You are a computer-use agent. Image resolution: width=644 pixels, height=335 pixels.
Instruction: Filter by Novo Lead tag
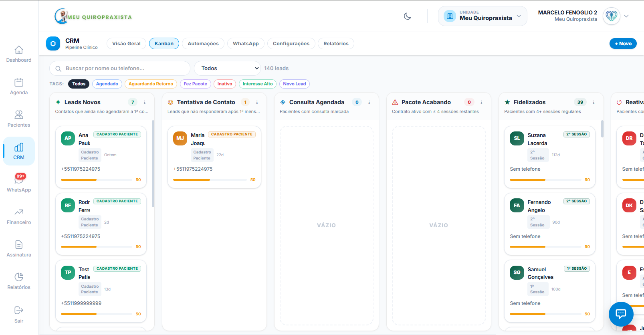point(295,84)
